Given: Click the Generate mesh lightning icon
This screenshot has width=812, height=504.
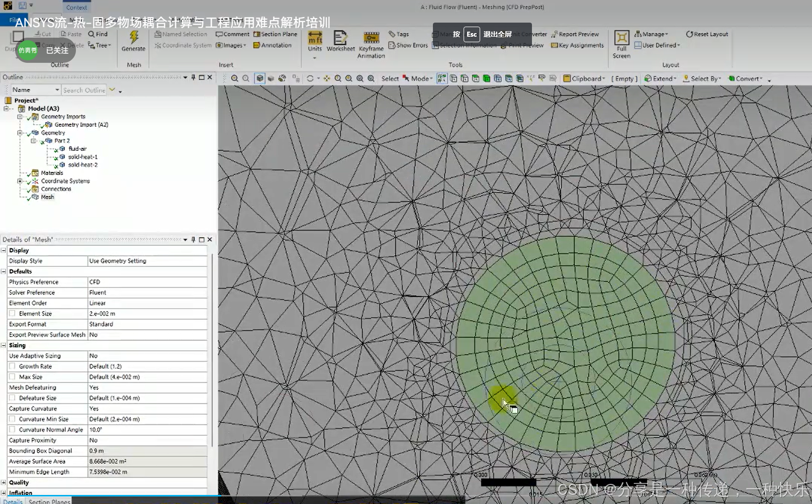Looking at the screenshot, I should (x=134, y=38).
